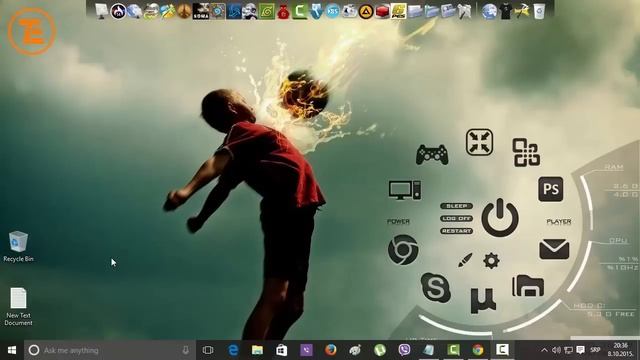Launch SOMA from the top dock
Screen dimensions: 640x360
click(x=201, y=11)
